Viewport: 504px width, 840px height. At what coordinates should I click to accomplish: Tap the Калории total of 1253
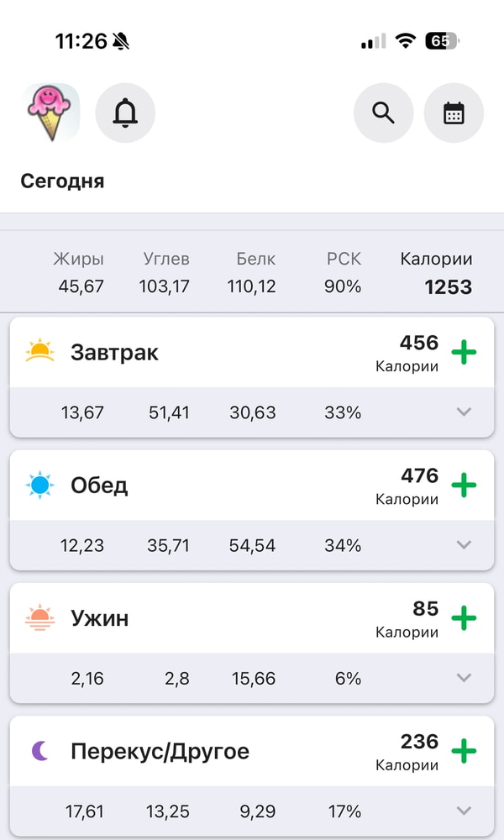(447, 286)
